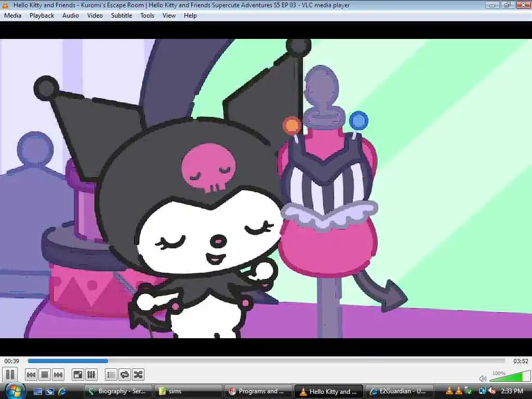532x399 pixels.
Task: Switch to E2Guardian taskbar window
Action: tap(400, 391)
